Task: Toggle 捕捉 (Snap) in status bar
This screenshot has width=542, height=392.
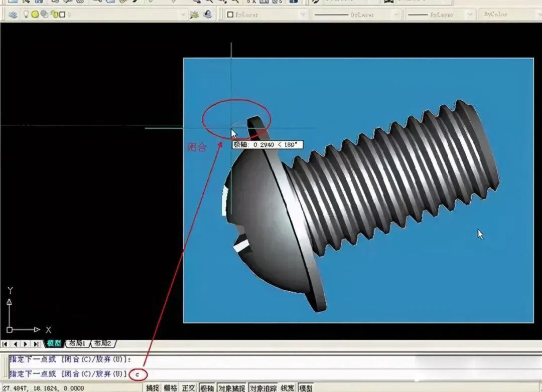Action: [x=152, y=388]
